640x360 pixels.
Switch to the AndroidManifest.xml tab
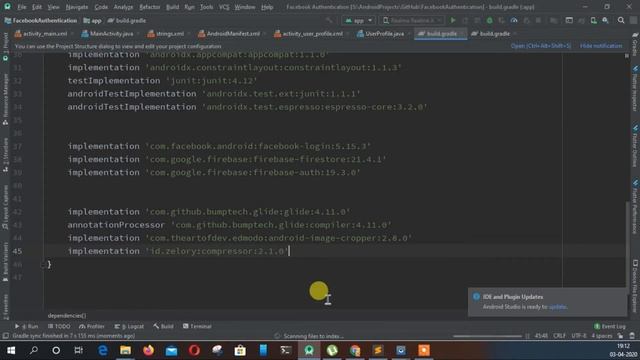230,34
